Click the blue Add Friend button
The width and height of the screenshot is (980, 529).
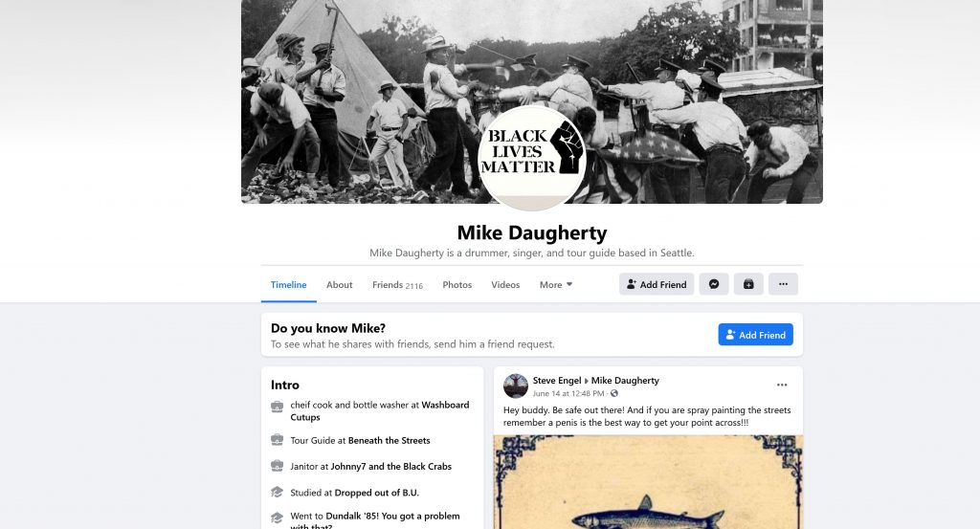click(756, 335)
